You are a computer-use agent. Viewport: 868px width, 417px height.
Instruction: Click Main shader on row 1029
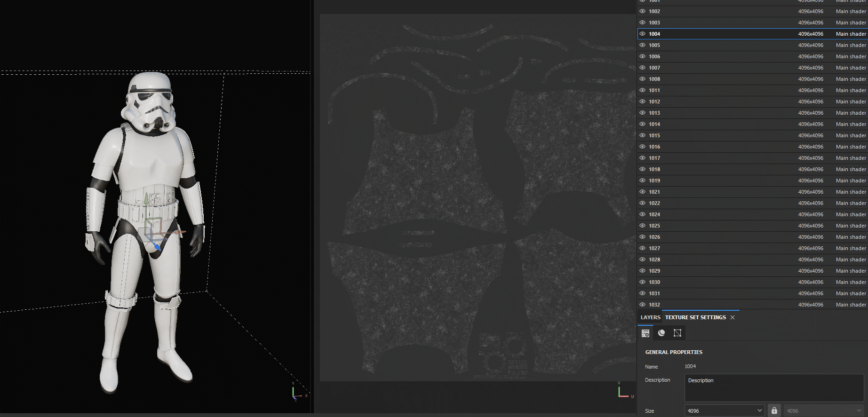point(851,271)
